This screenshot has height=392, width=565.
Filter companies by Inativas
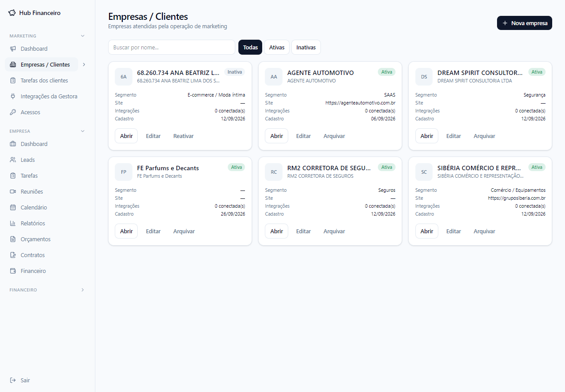tap(306, 47)
